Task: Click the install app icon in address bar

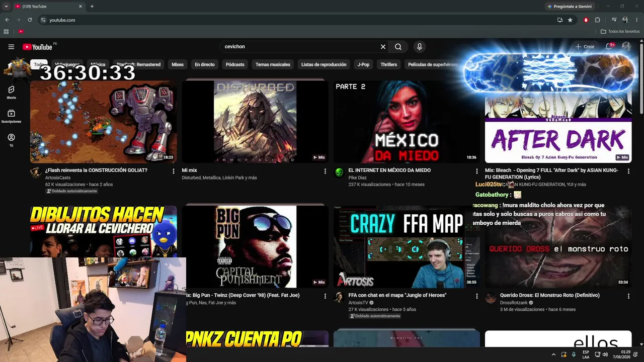Action: (559, 20)
